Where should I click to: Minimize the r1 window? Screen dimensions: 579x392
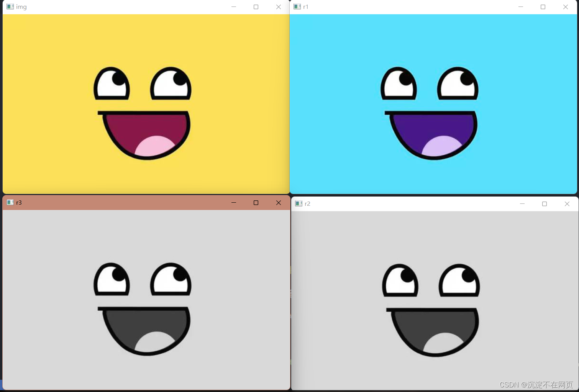521,7
